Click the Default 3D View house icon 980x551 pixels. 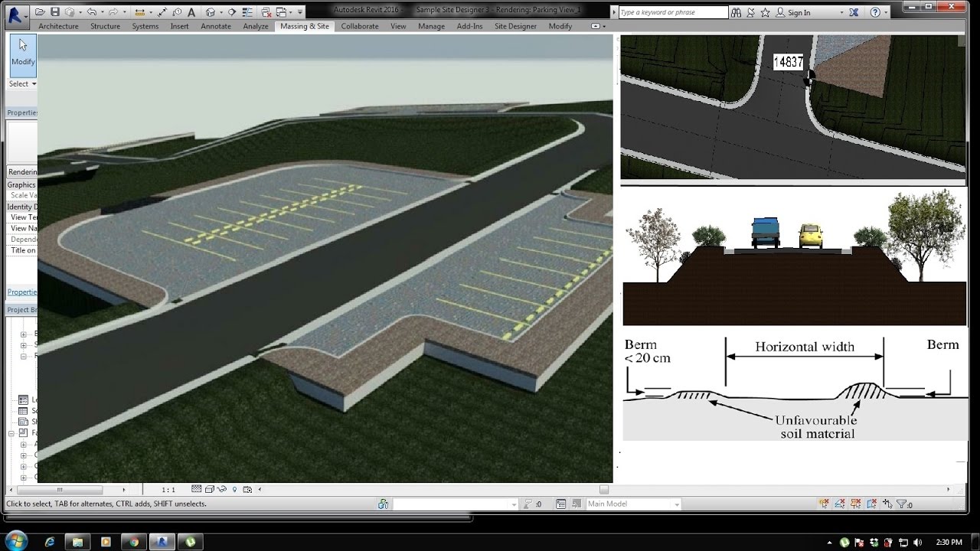(211, 12)
